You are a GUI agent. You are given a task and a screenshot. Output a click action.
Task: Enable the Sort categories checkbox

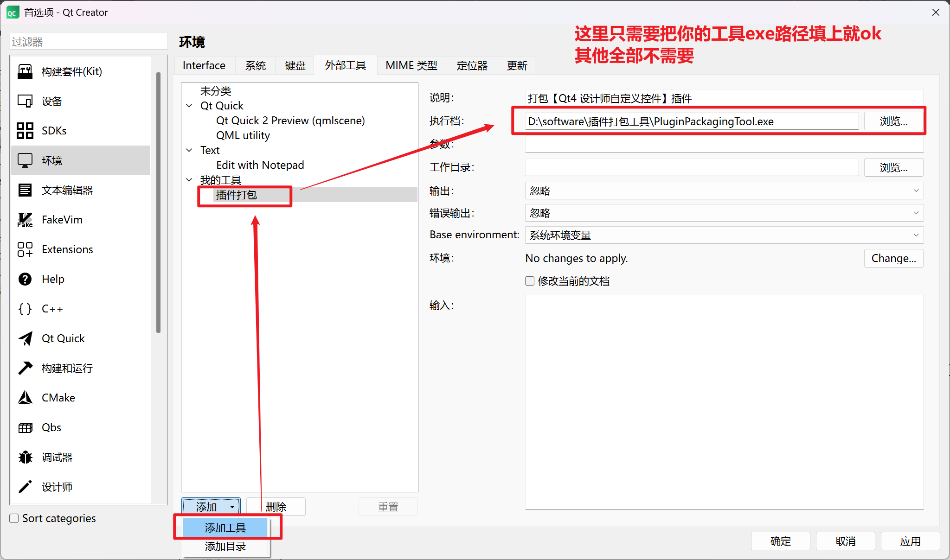tap(14, 518)
